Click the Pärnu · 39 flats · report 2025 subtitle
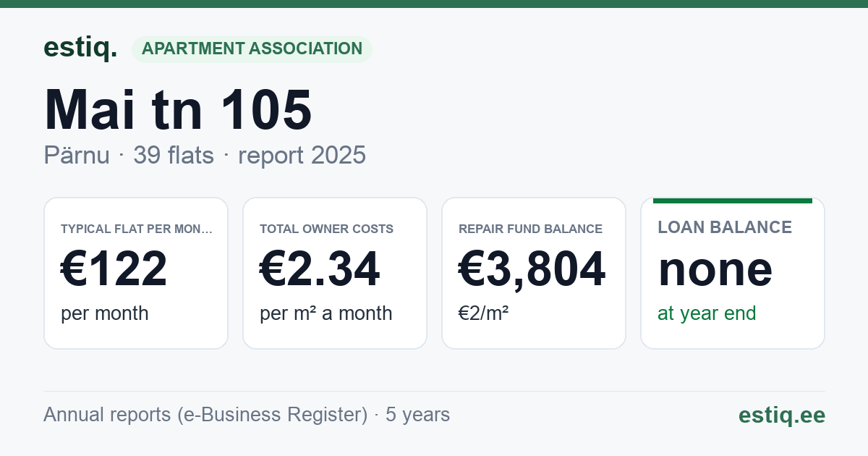The width and height of the screenshot is (868, 456). (x=205, y=156)
